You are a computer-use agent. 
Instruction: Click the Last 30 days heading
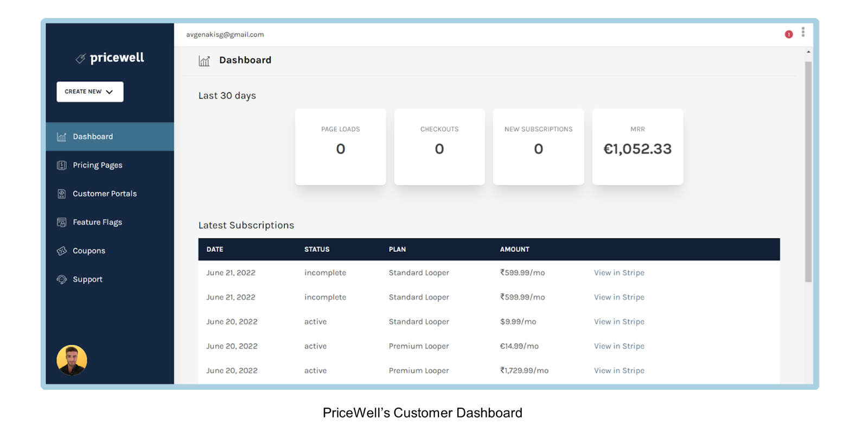point(227,96)
